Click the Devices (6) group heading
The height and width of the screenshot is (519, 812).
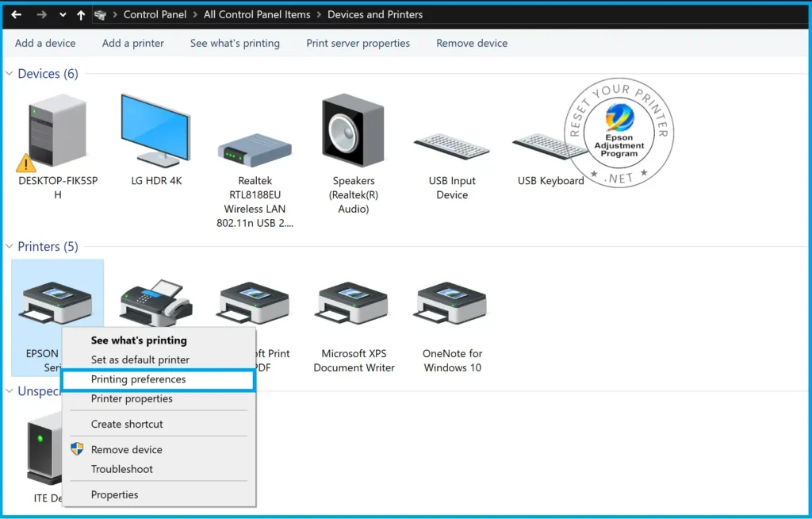click(x=48, y=74)
